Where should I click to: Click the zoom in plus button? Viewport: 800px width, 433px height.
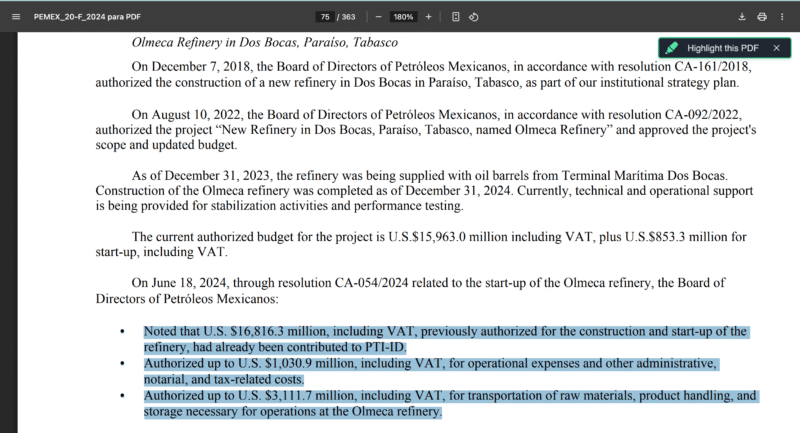428,17
